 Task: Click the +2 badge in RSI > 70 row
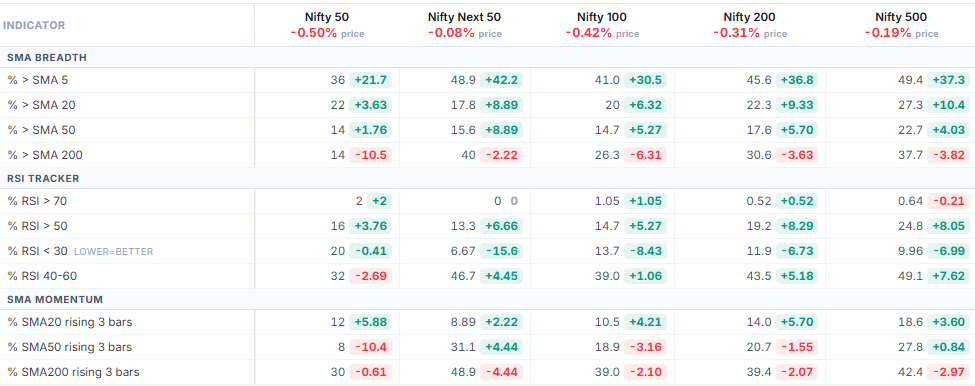click(x=379, y=201)
